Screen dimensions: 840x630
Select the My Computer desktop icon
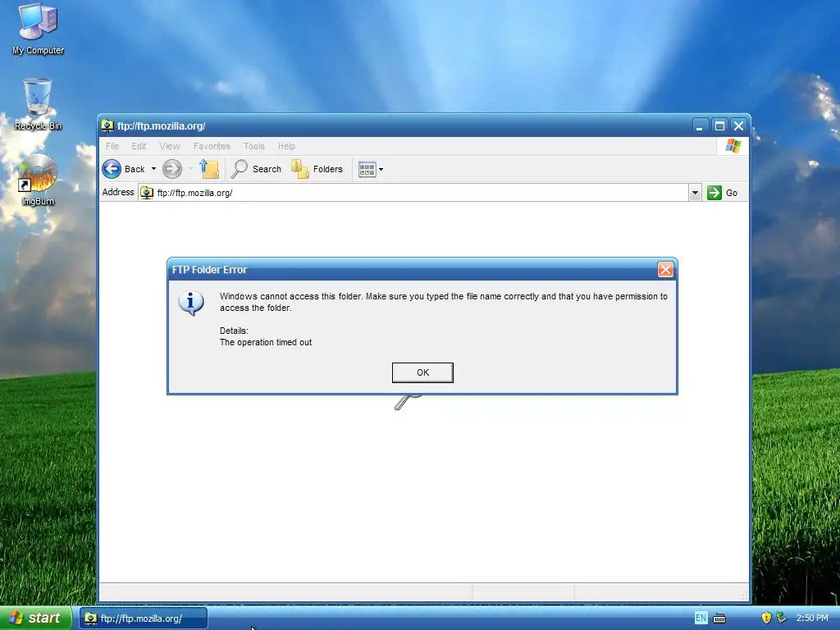pyautogui.click(x=38, y=28)
